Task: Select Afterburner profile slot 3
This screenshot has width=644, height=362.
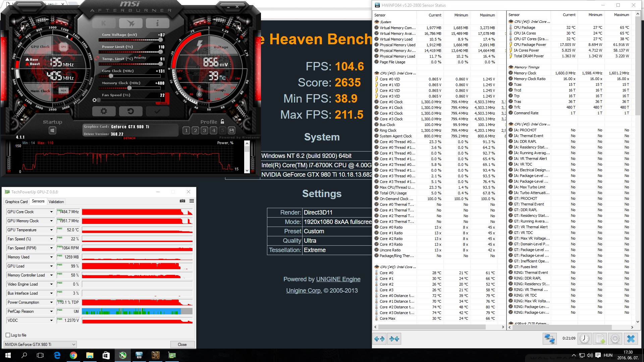Action: coord(204,130)
